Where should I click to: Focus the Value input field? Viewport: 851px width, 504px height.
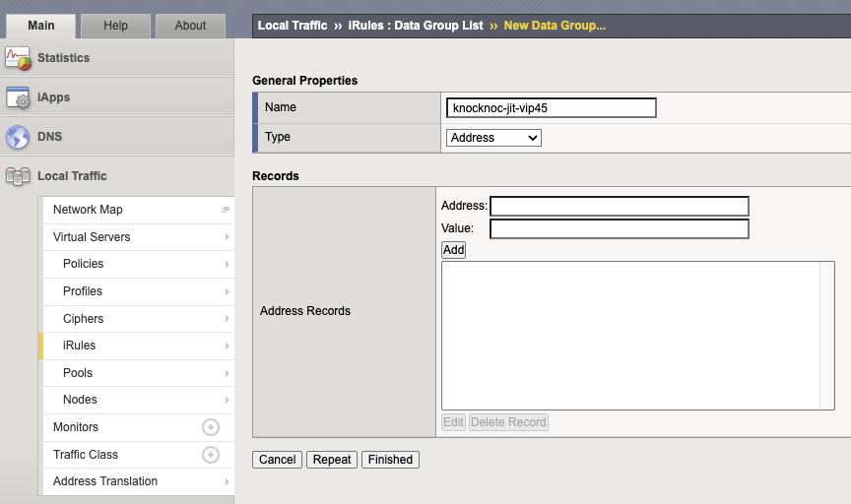(620, 229)
